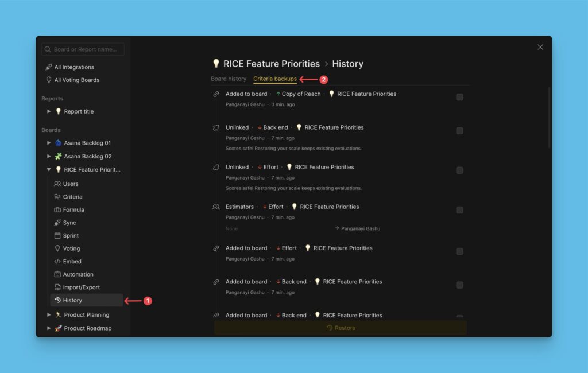Click the Voting lightbulb icon

pos(57,248)
